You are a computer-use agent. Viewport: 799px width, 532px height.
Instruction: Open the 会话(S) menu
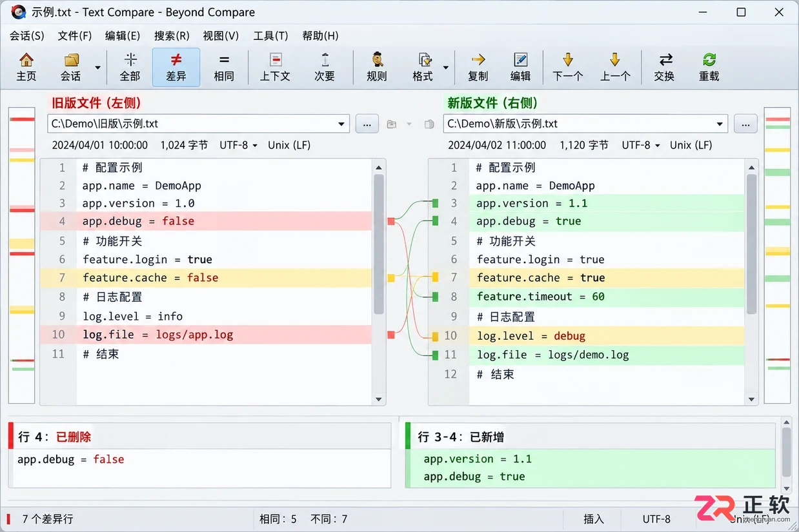27,35
